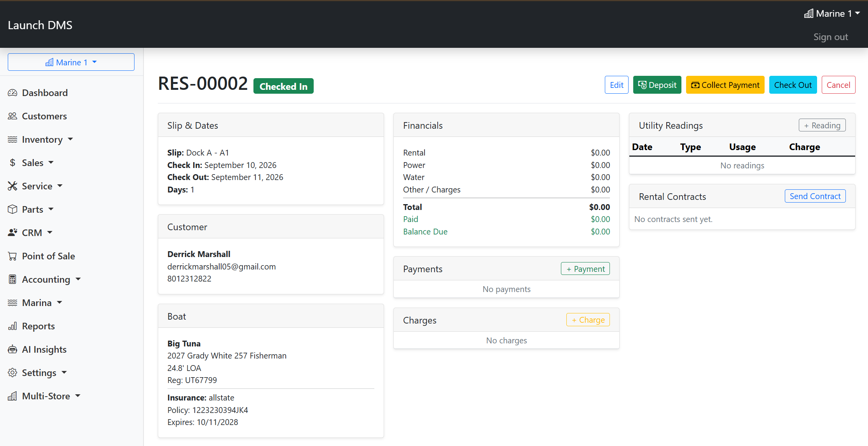Add a utility reading with + Reading

822,126
